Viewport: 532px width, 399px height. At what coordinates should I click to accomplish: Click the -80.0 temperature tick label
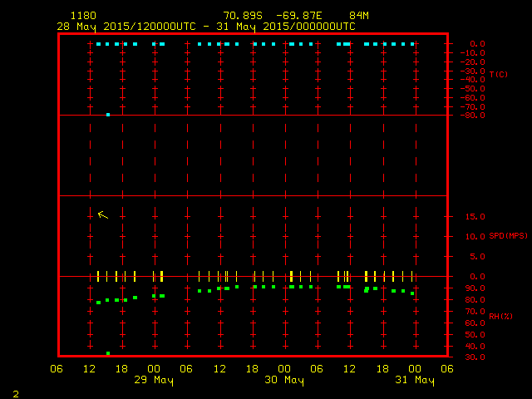[x=473, y=116]
